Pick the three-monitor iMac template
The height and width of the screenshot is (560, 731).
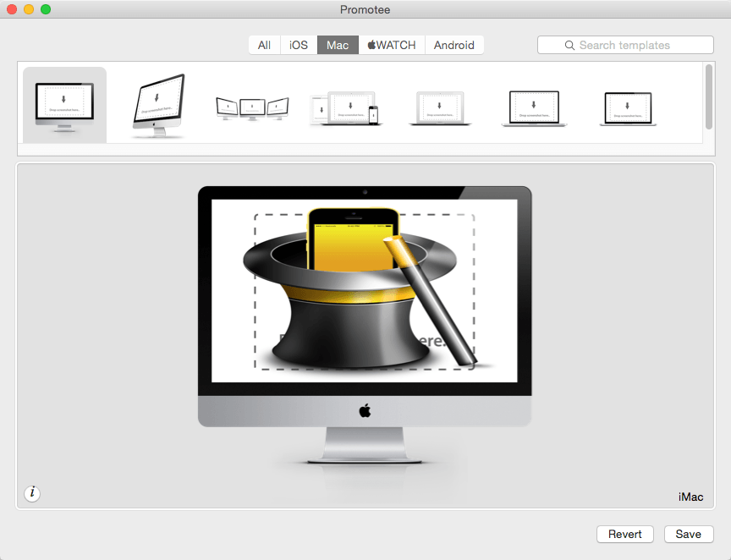252,109
